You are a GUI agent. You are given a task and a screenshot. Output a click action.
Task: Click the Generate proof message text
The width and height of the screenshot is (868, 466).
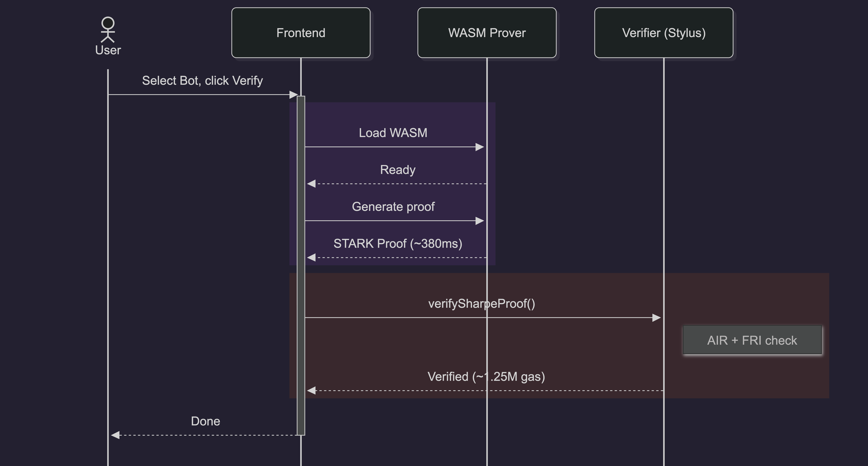[393, 207]
